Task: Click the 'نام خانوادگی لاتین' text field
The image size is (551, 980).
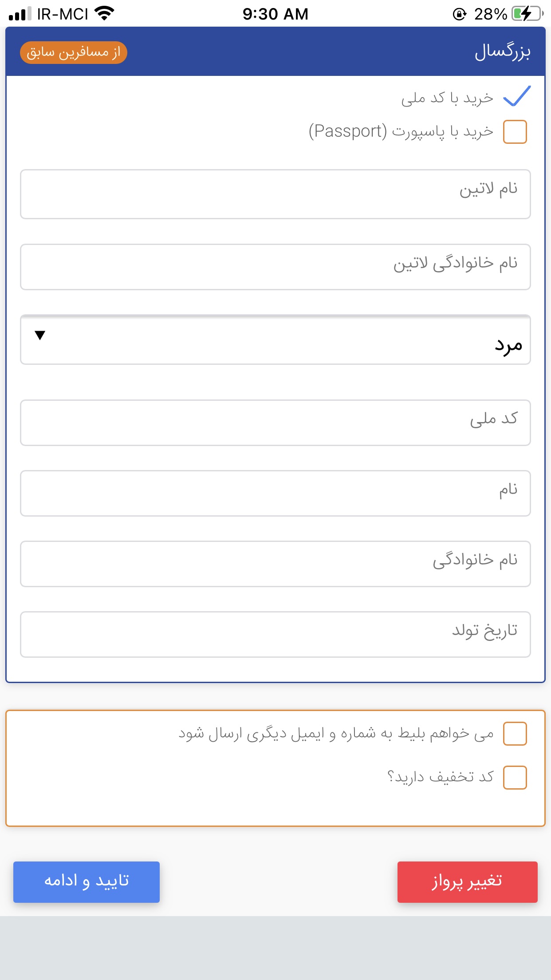Action: [275, 267]
